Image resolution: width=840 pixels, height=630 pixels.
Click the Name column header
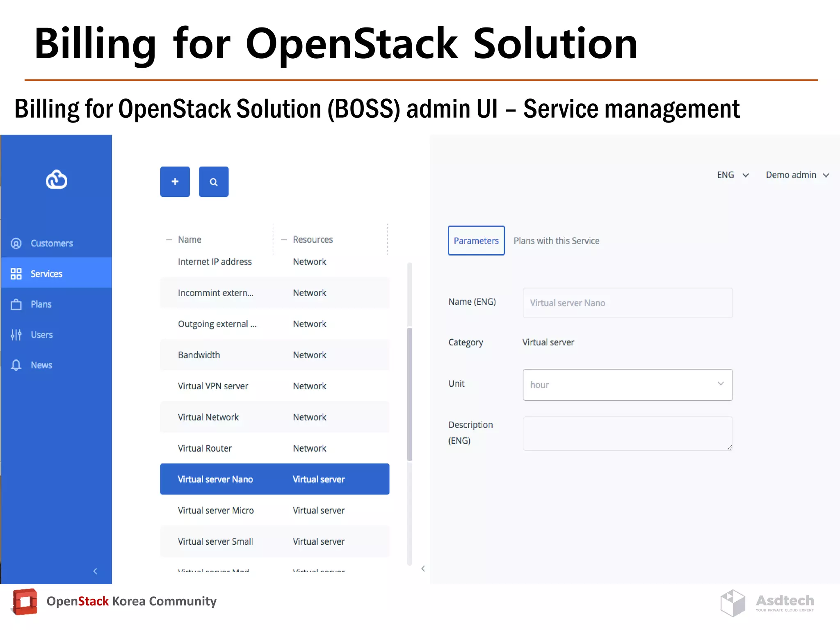click(x=189, y=240)
